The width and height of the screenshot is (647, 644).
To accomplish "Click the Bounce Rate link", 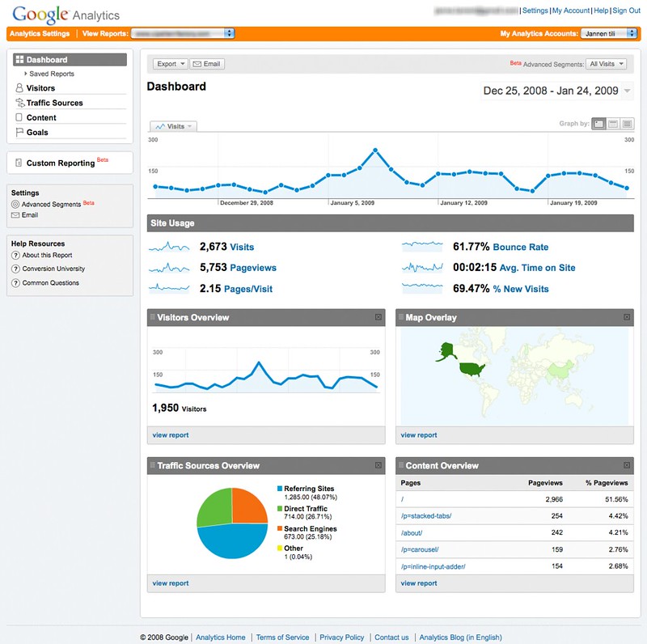I will [x=522, y=247].
